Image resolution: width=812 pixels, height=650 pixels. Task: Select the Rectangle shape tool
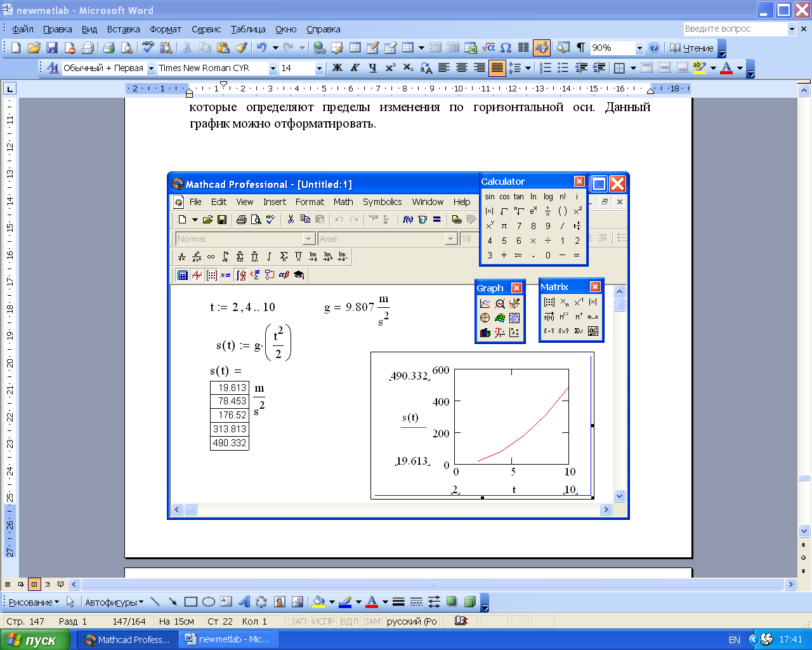click(x=190, y=602)
